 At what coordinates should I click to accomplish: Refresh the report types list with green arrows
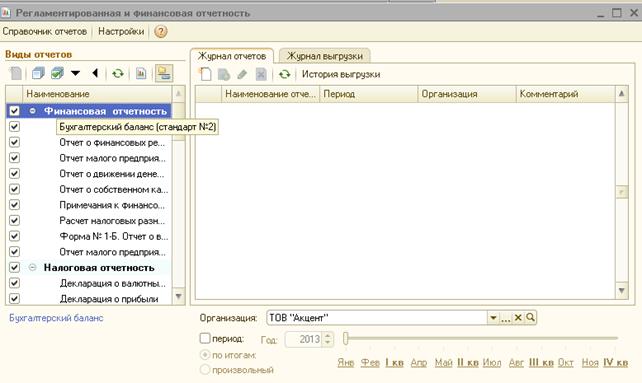point(118,74)
